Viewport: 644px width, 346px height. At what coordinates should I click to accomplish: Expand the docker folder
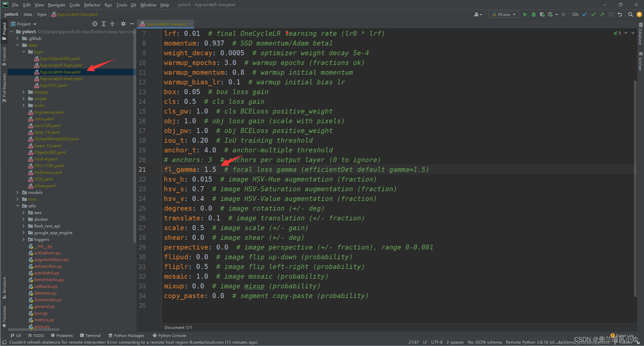(x=24, y=219)
